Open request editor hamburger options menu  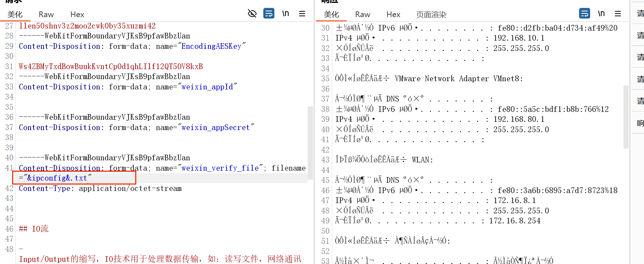(x=302, y=14)
